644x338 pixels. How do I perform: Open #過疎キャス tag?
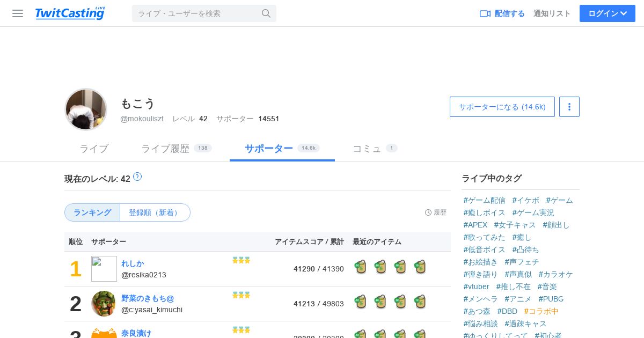click(x=526, y=324)
